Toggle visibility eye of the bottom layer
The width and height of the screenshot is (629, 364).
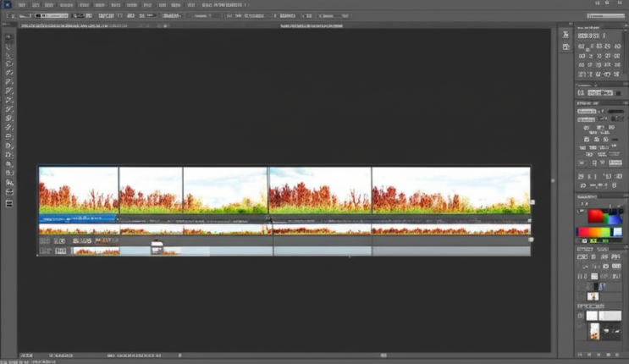click(x=580, y=326)
